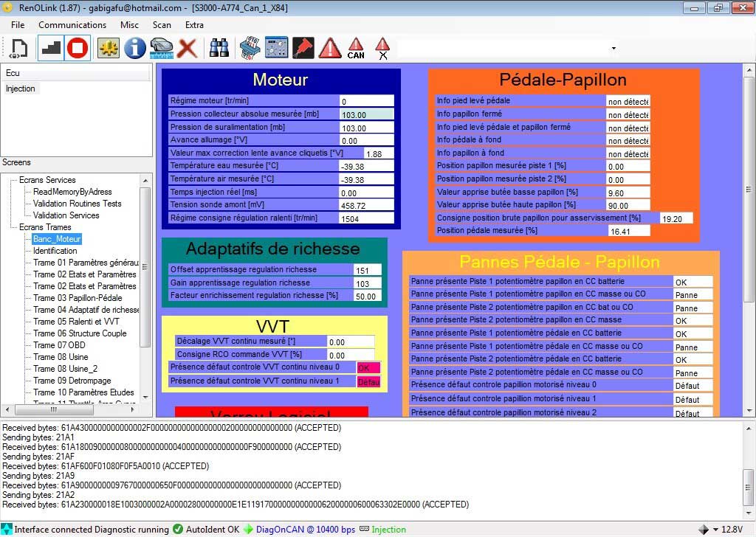
Task: Open Trame 04 Adaptatif de richesse
Action: (86, 310)
